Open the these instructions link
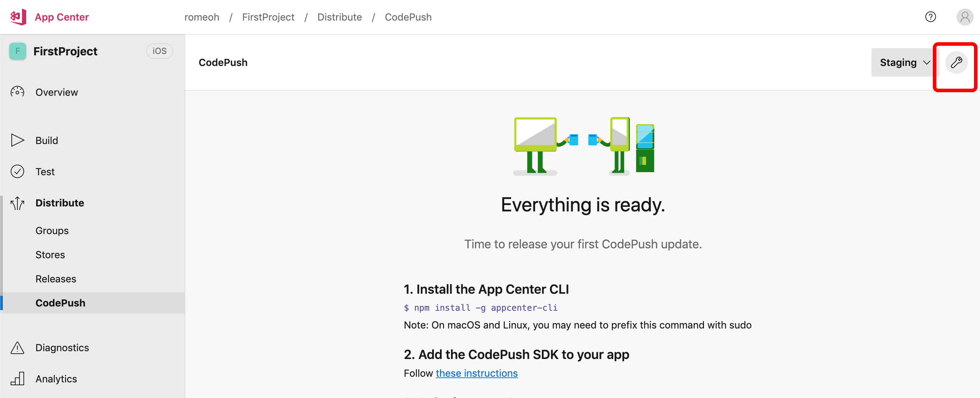 (x=476, y=373)
